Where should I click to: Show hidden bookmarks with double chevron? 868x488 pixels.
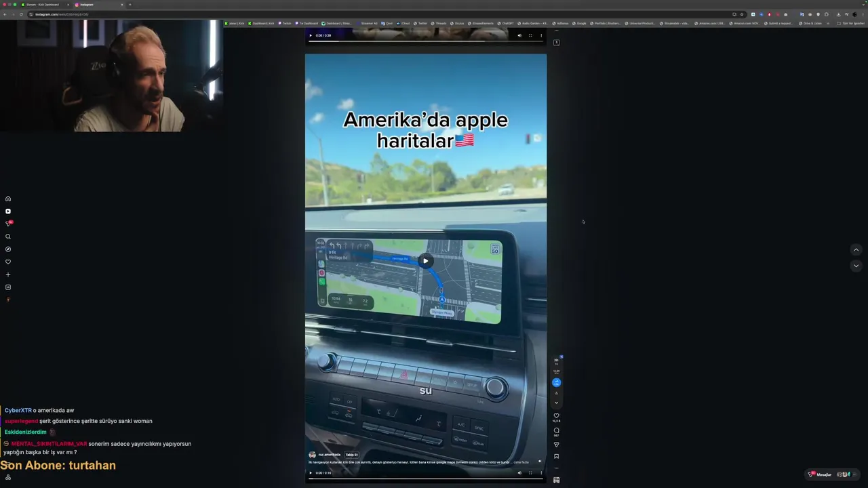click(829, 23)
